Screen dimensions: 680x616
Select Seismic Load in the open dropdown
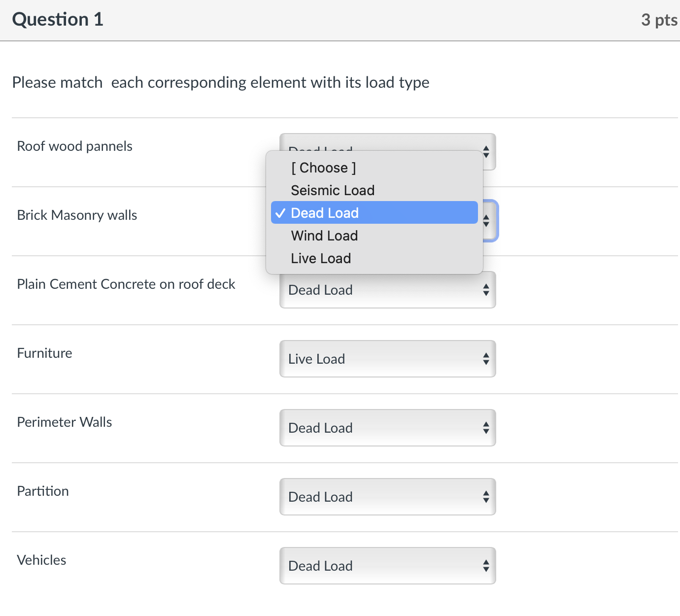[x=333, y=190]
